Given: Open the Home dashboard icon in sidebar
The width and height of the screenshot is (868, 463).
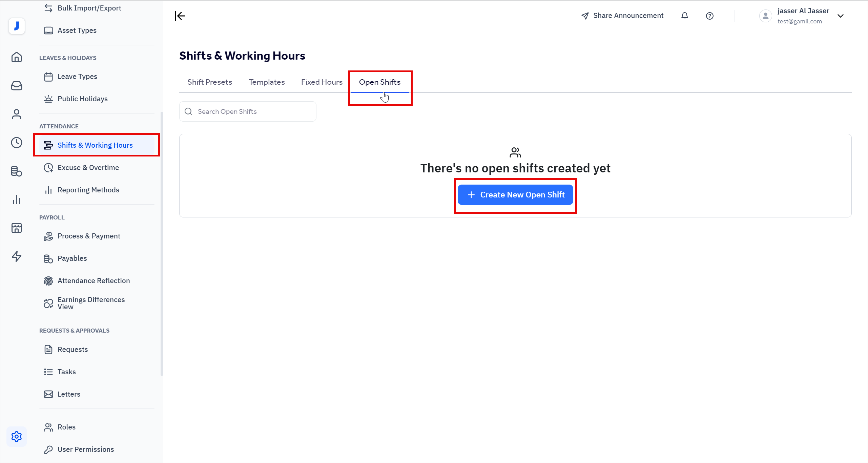Looking at the screenshot, I should click(16, 57).
